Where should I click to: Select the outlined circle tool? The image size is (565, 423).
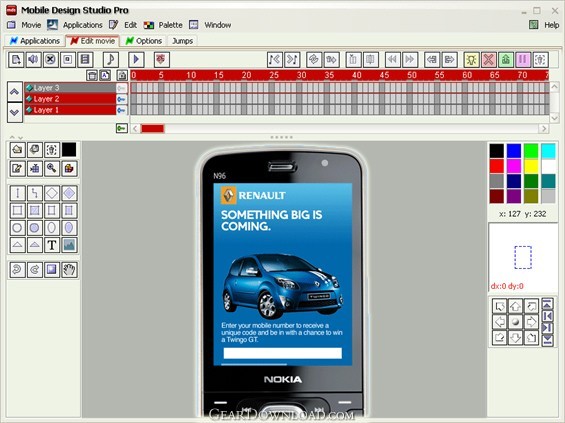tap(17, 228)
